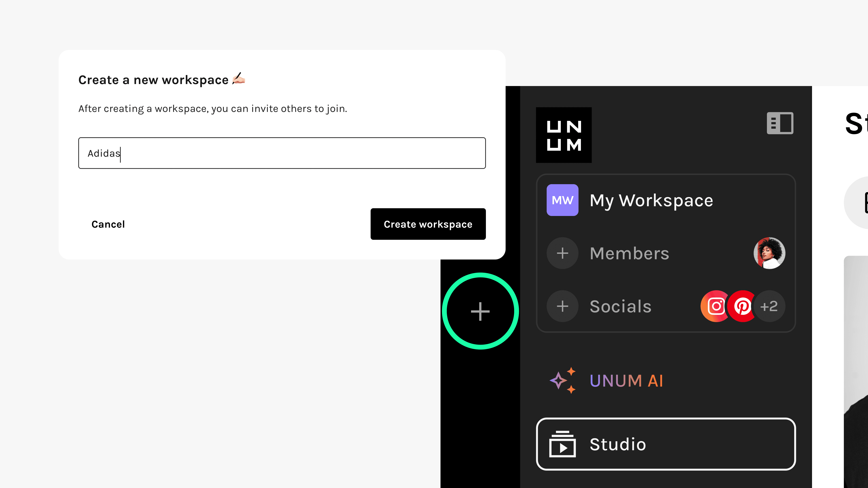This screenshot has height=488, width=868.
Task: Click the UNUM AI sparkle icon
Action: pos(562,381)
